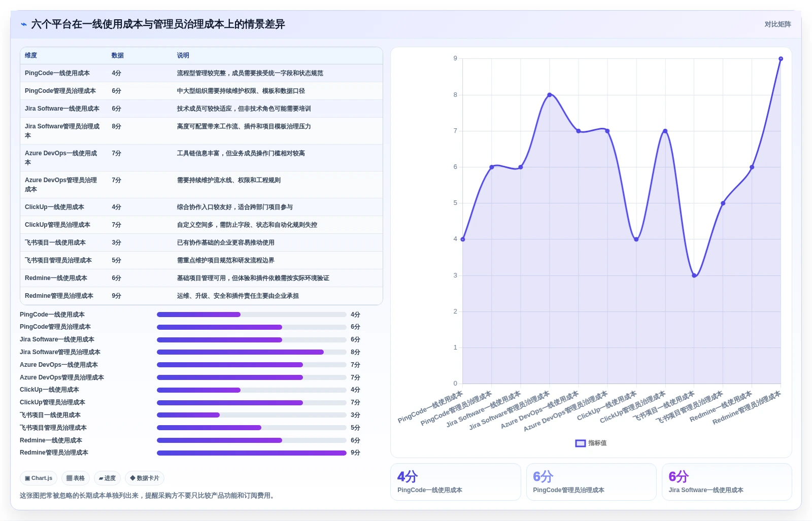Click description 已有协作基础的企业更容易推动使用

(226, 242)
